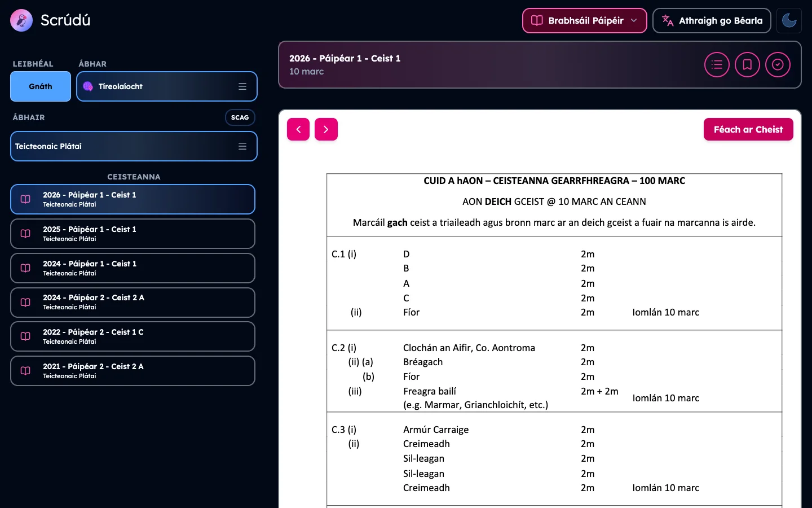Click the hamburger icon in Tíreolaíocht selector
The height and width of the screenshot is (508, 812).
tap(242, 86)
